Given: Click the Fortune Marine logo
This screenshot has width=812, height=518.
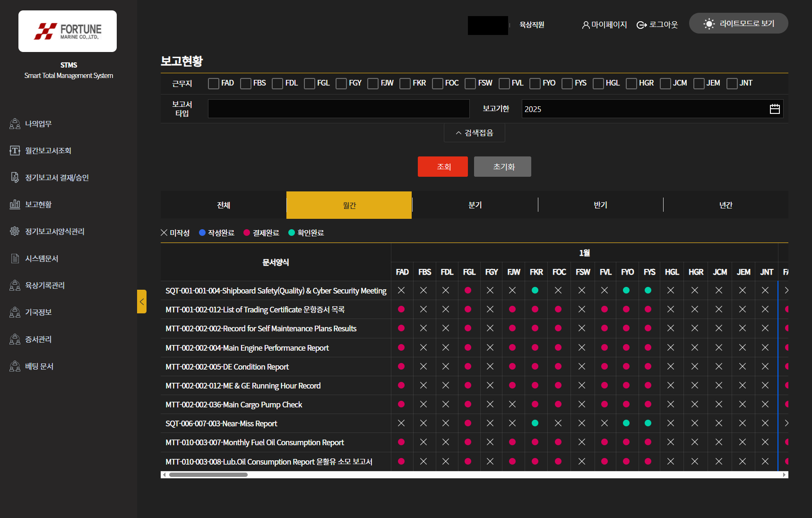Looking at the screenshot, I should (68, 31).
